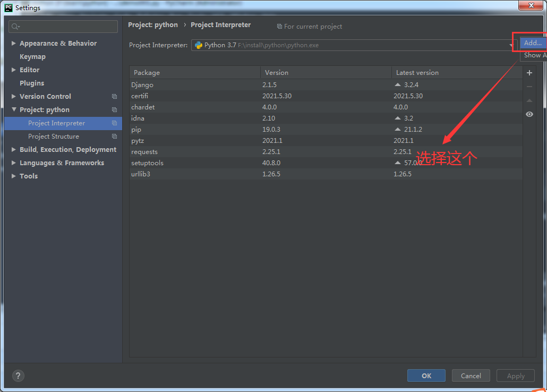Select the pip package row

click(326, 130)
